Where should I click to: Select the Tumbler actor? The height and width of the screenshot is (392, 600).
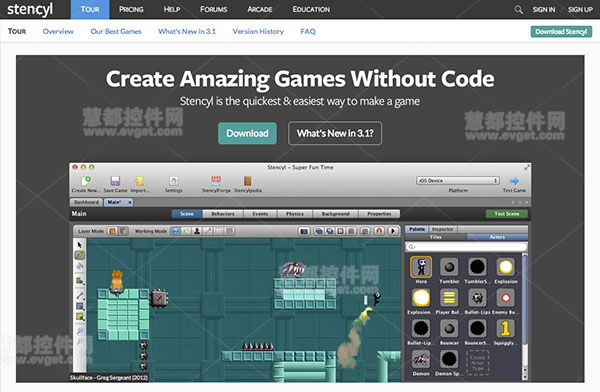[449, 267]
